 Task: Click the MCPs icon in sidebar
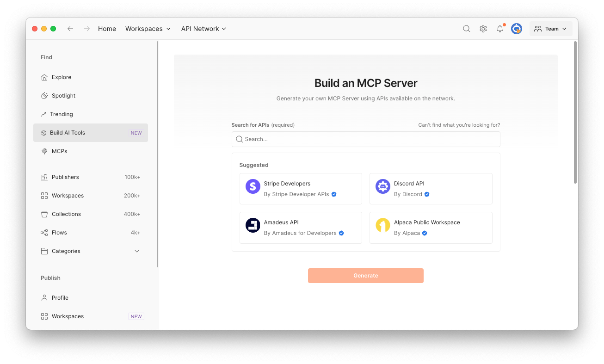pos(44,151)
